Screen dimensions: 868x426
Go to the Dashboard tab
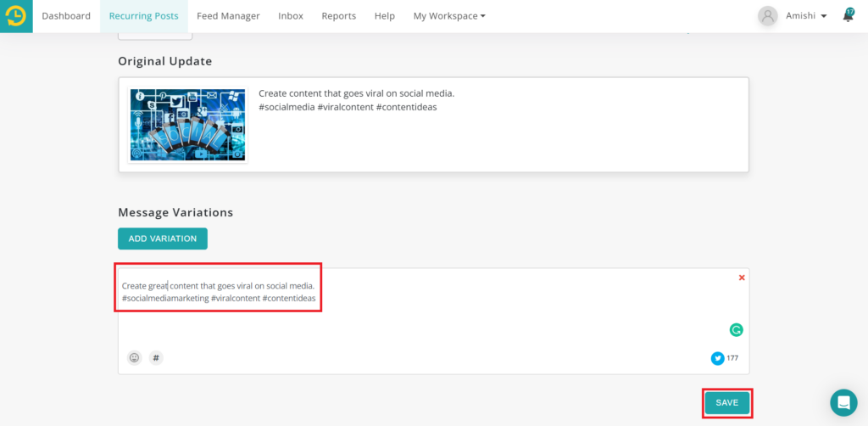tap(66, 16)
